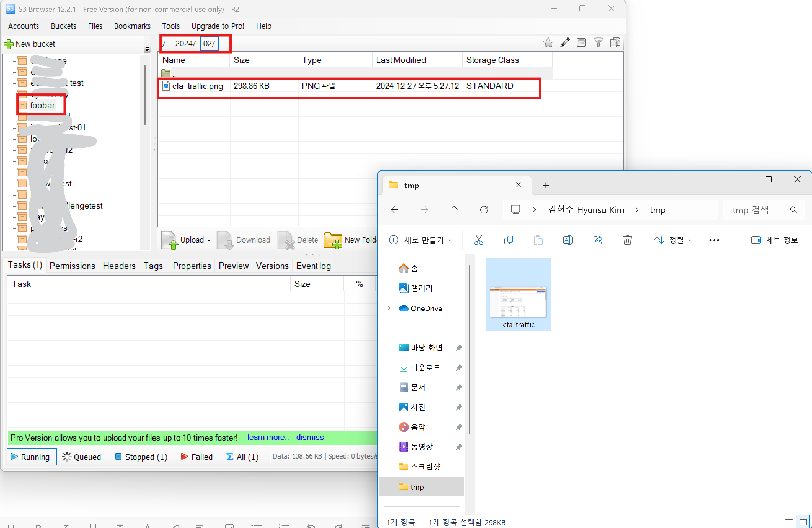Click the New bucket button
812x528 pixels.
pos(30,44)
